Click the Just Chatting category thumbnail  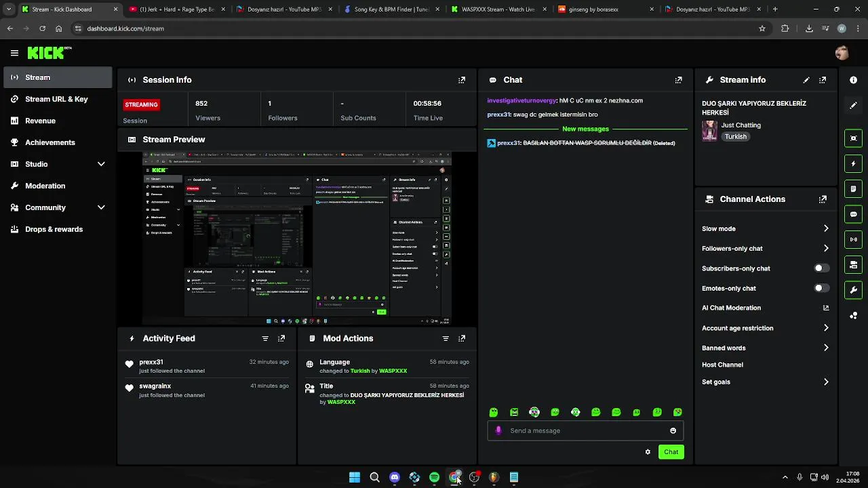[709, 131]
